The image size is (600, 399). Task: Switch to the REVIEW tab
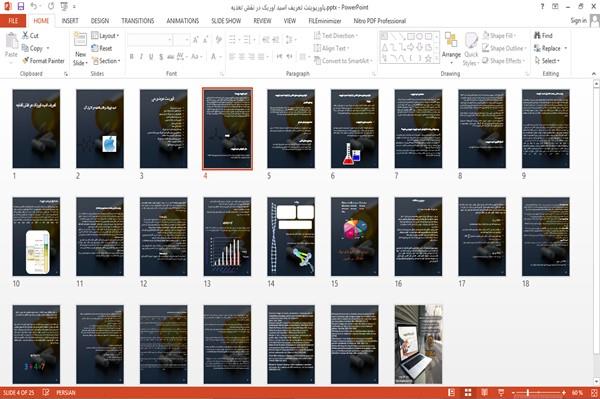tap(262, 21)
